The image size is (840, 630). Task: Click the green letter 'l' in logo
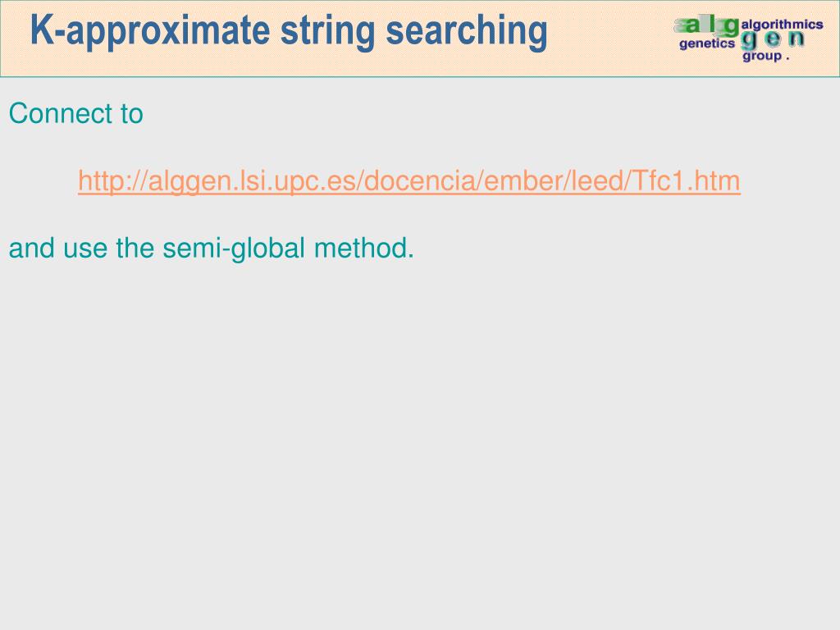[x=713, y=23]
